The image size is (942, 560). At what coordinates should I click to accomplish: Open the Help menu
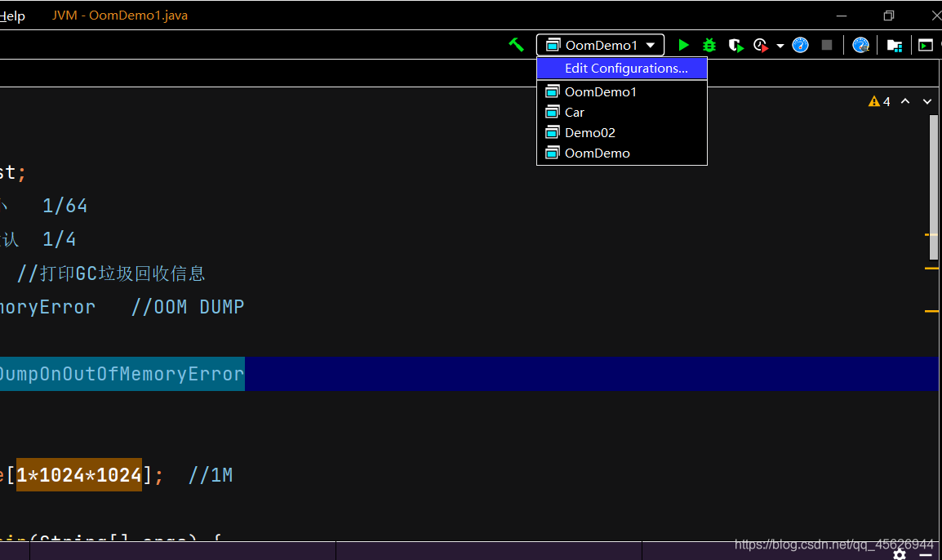coord(12,16)
